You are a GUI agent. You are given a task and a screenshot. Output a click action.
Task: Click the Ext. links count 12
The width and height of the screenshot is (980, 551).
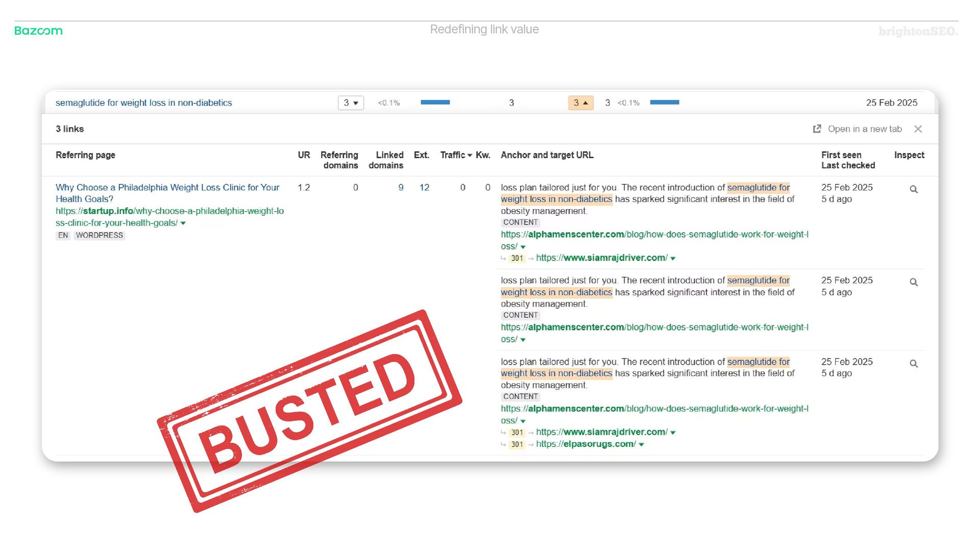(x=424, y=188)
